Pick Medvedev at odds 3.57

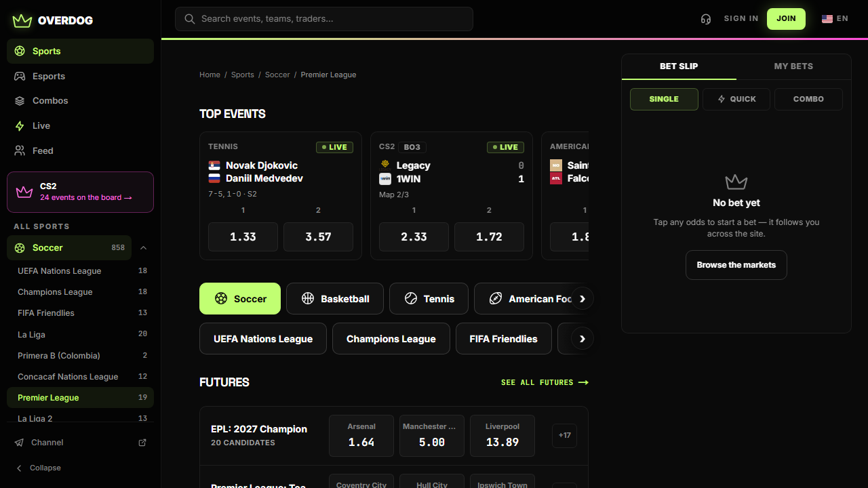pos(318,237)
